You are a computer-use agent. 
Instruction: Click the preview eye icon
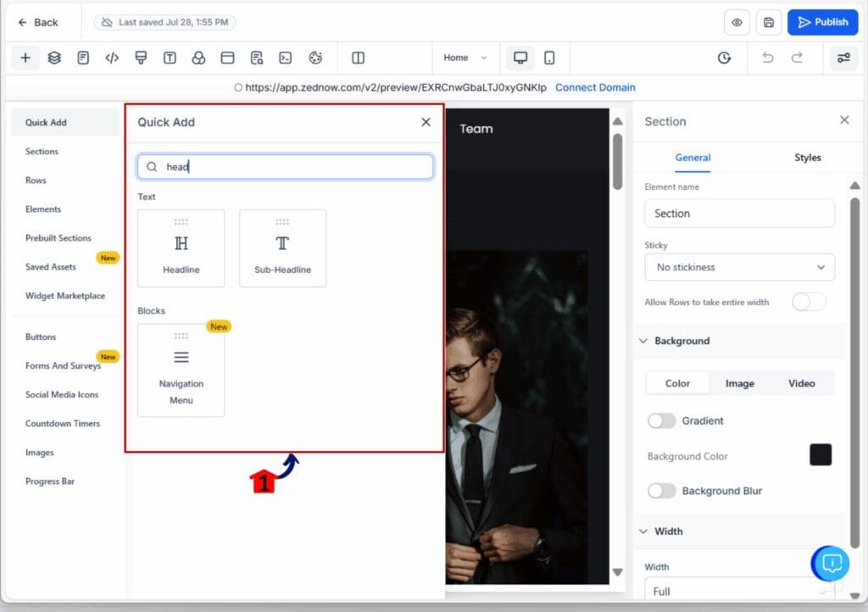pyautogui.click(x=737, y=23)
